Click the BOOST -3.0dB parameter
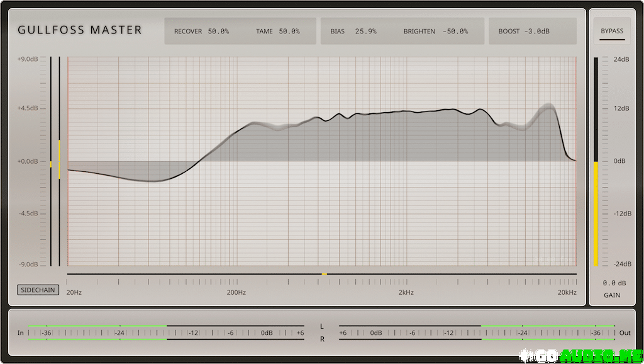644x364 pixels. pos(524,31)
